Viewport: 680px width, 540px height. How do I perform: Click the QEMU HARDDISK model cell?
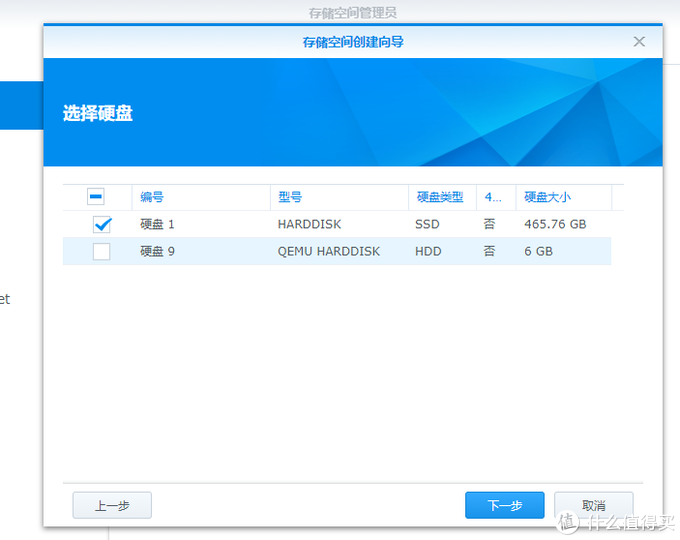click(x=328, y=251)
